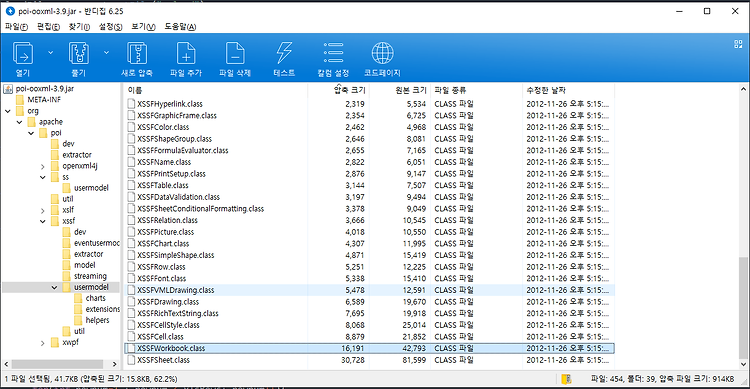Open the 파일(F) menu
This screenshot has width=750, height=389.
pos(16,27)
